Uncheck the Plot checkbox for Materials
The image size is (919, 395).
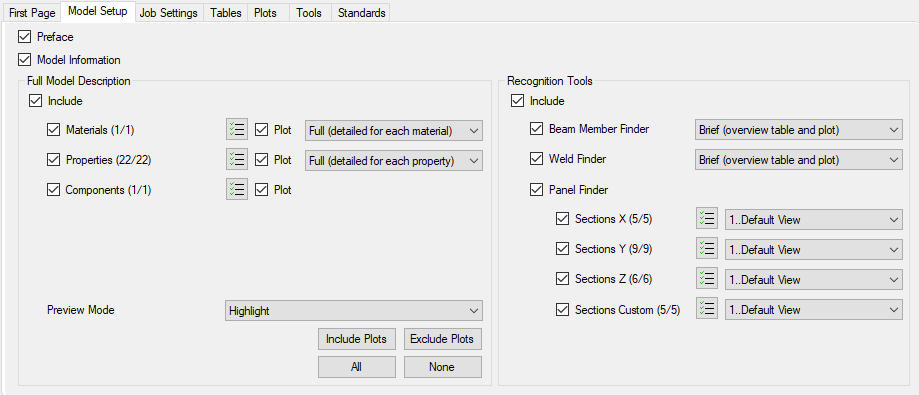tap(262, 130)
